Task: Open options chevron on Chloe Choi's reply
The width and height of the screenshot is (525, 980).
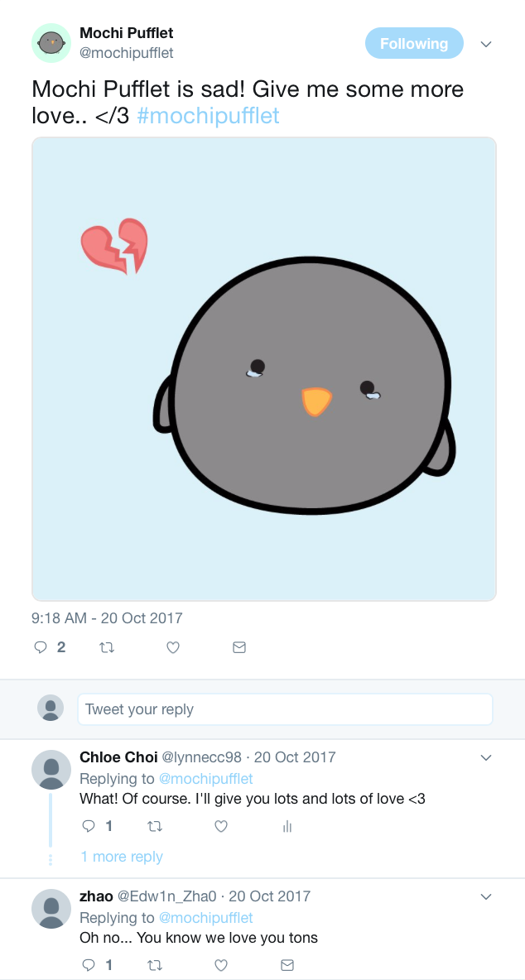Action: 486,757
